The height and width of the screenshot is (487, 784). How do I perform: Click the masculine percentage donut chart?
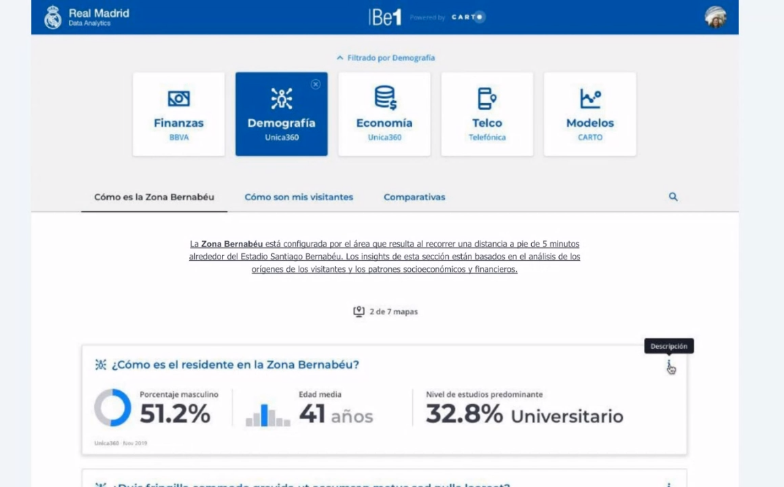tap(112, 408)
